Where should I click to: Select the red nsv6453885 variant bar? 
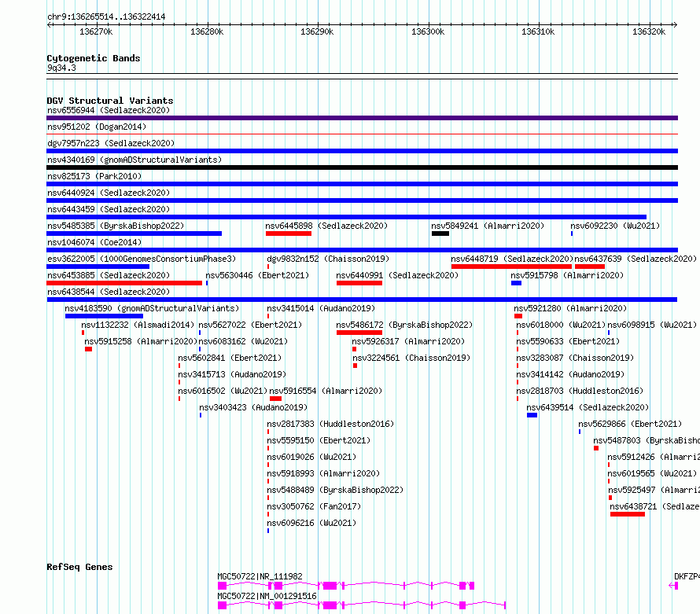point(124,283)
